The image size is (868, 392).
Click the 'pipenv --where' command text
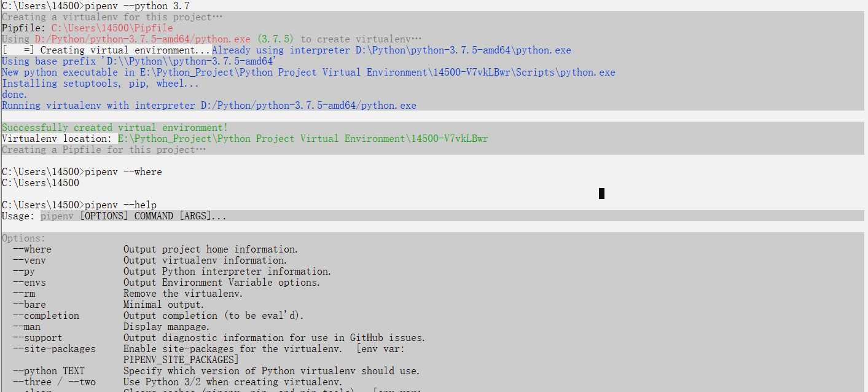[x=123, y=172]
